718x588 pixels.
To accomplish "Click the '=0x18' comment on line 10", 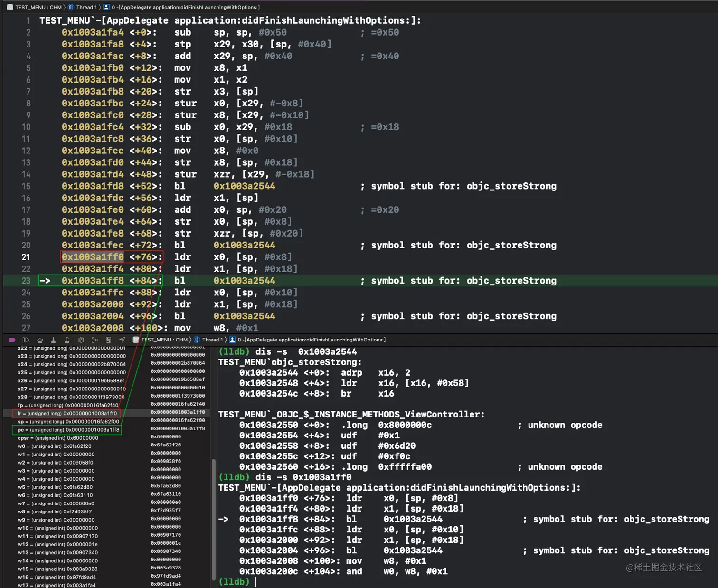I will 379,127.
